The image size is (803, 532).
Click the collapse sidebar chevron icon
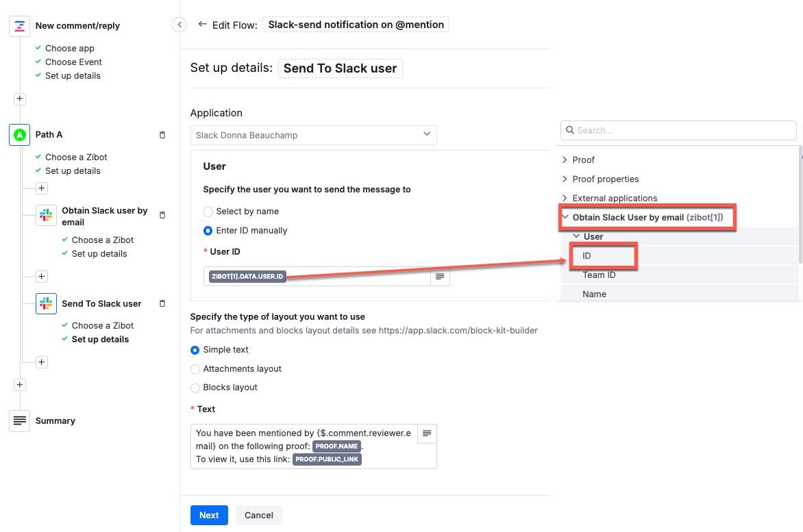tap(179, 25)
